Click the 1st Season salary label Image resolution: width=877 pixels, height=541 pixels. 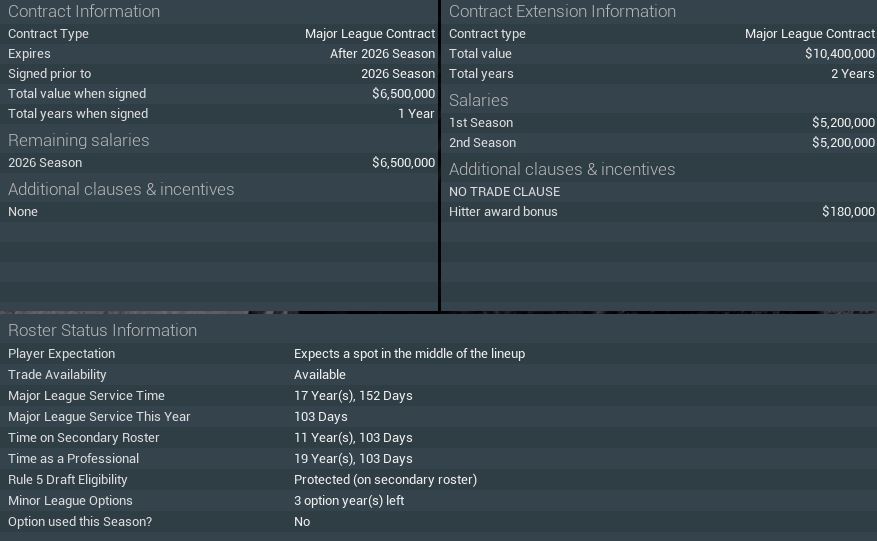point(481,123)
